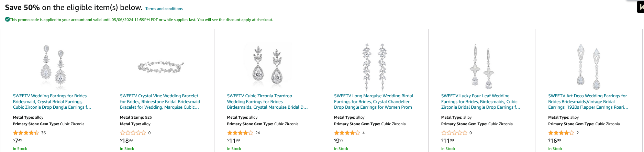Click the star rating with 4 reviews
This screenshot has width=644, height=152.
[x=347, y=133]
